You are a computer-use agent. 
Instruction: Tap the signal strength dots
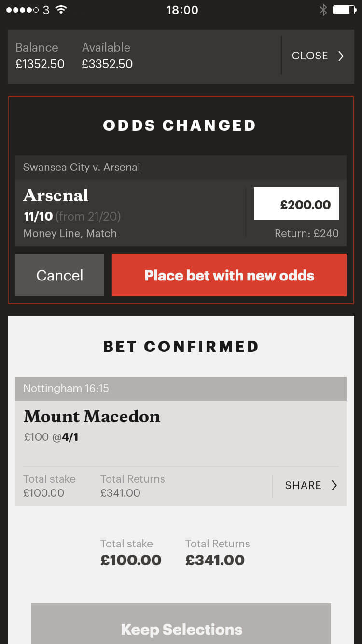(x=22, y=10)
